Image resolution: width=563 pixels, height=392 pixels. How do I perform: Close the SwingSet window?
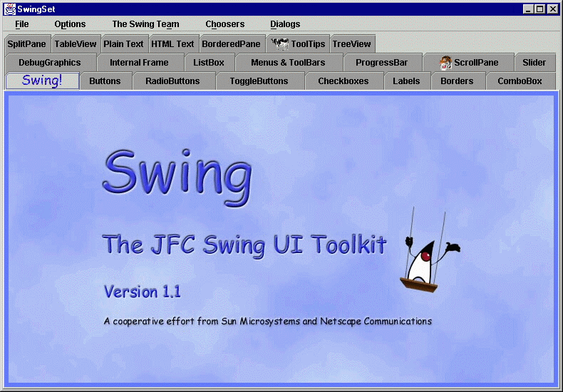pos(553,9)
